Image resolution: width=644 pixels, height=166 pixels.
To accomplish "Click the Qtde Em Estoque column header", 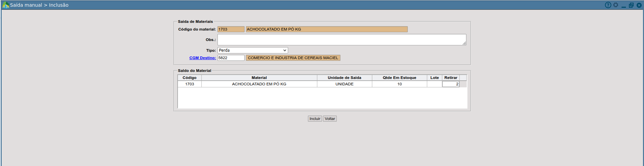I will pos(399,78).
